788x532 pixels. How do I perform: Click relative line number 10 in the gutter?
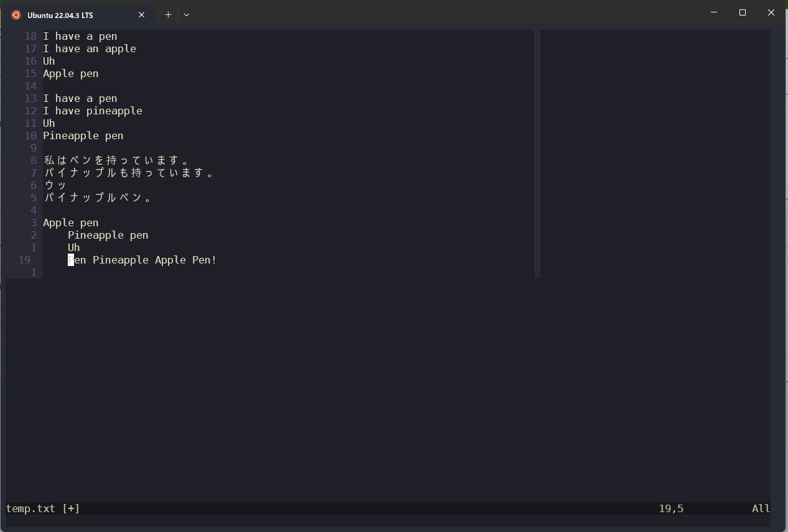coord(30,135)
